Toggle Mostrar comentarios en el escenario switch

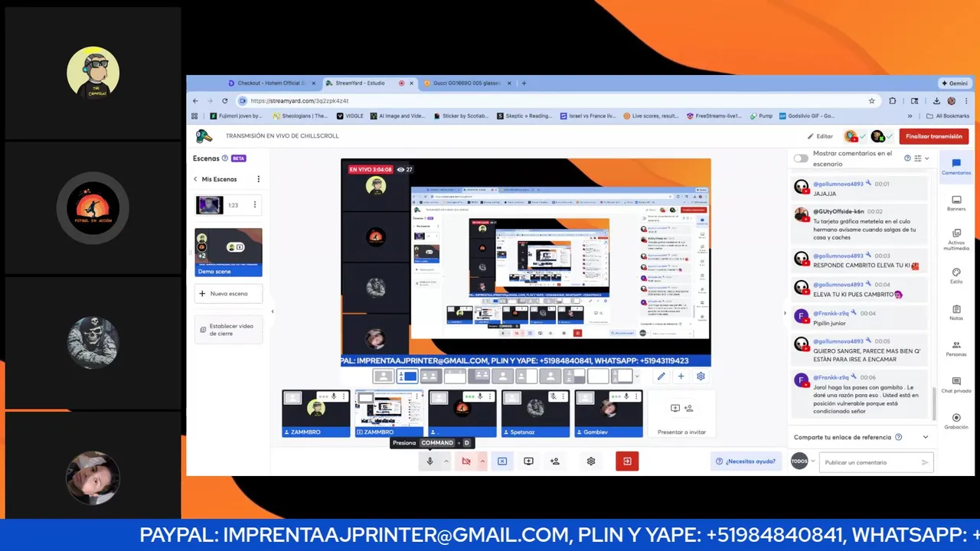[801, 158]
